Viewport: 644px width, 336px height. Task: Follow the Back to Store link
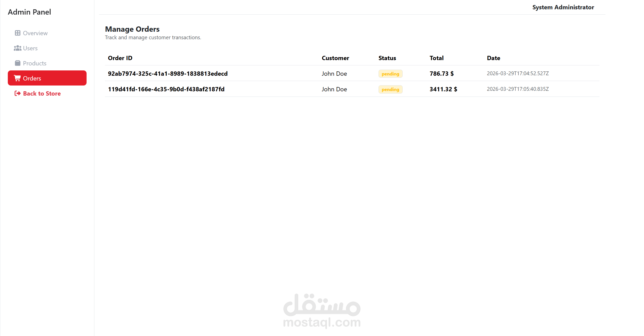[42, 93]
